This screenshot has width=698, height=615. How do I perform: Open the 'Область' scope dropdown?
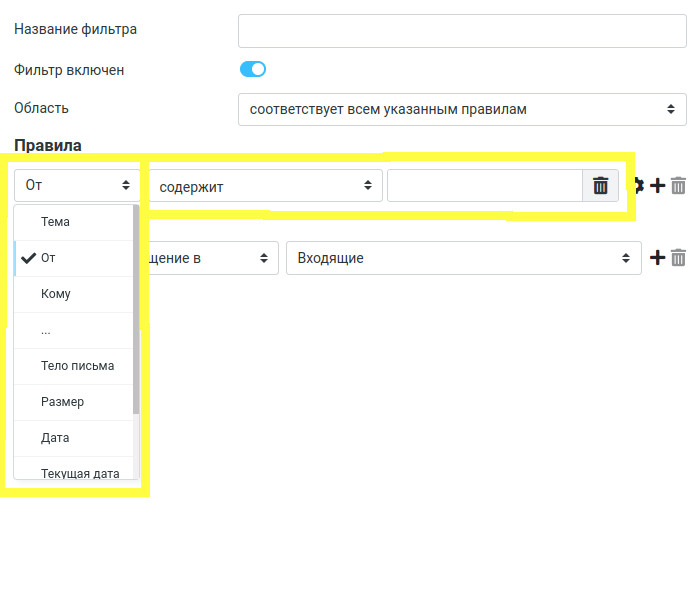(462, 109)
